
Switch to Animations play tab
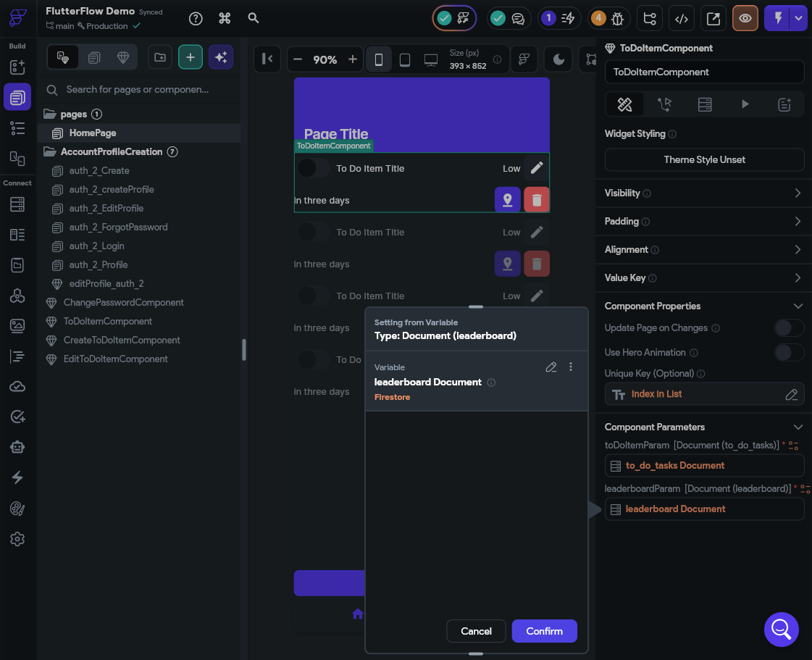745,104
